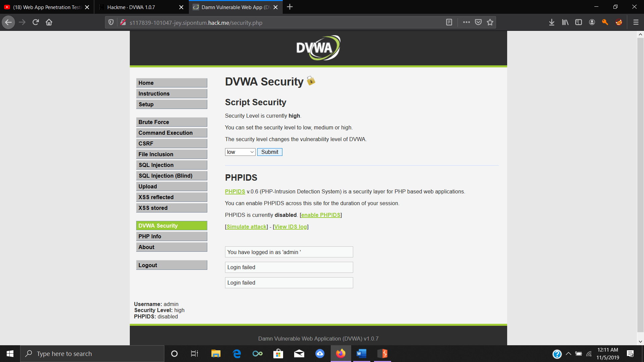Open the notification action center icon
The image size is (644, 362).
pos(630,354)
